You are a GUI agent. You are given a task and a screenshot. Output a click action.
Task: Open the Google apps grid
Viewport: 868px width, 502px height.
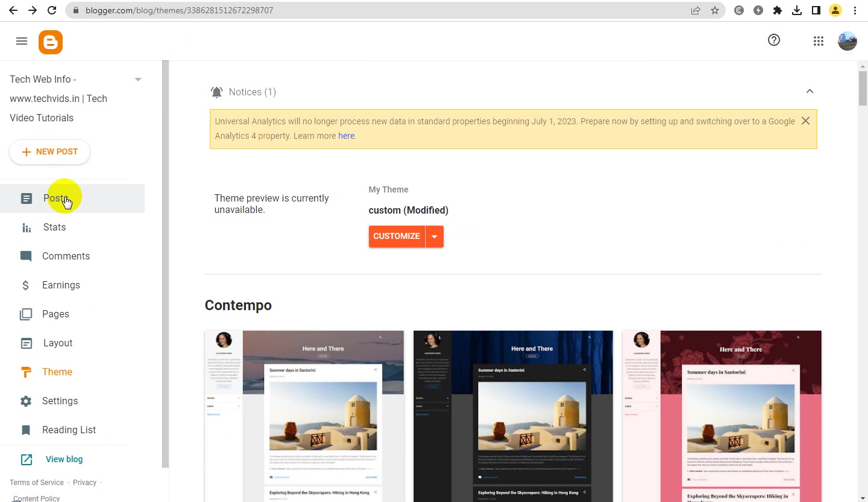pyautogui.click(x=818, y=41)
